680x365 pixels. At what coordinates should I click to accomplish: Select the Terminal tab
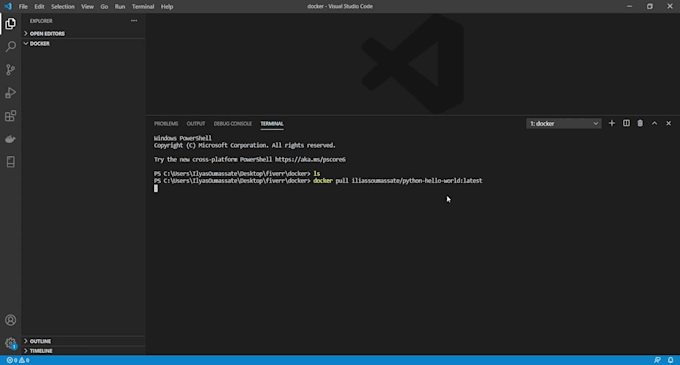[x=272, y=124]
